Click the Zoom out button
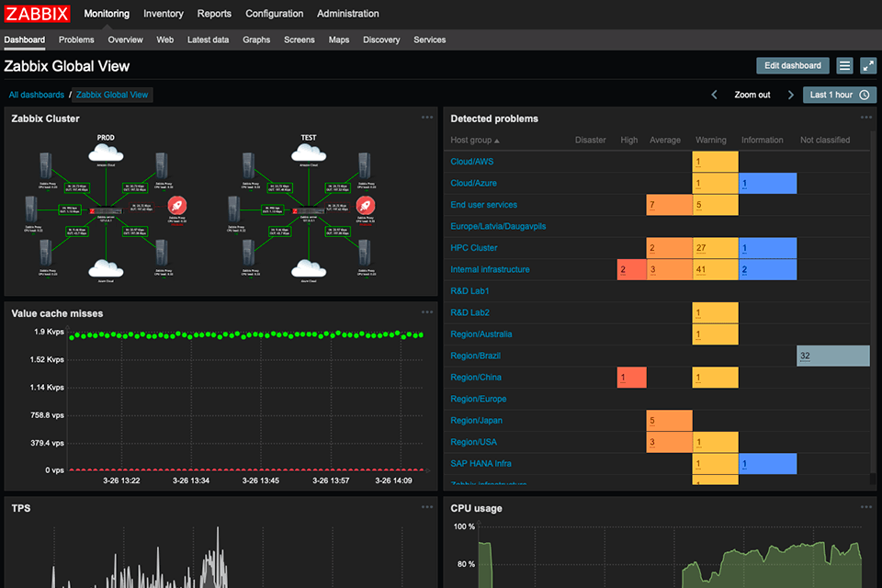The image size is (882, 588). tap(752, 95)
